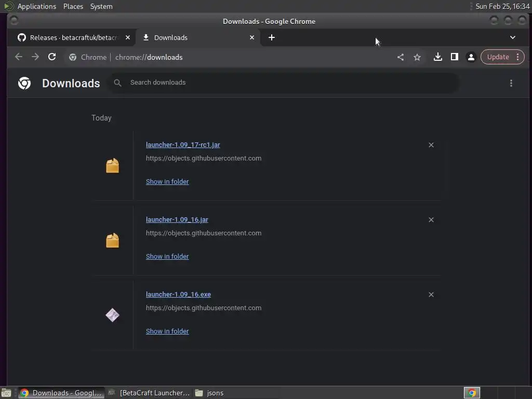The height and width of the screenshot is (399, 532).
Task: Click the Chrome workspace switcher thumbnail
Action: point(472,393)
